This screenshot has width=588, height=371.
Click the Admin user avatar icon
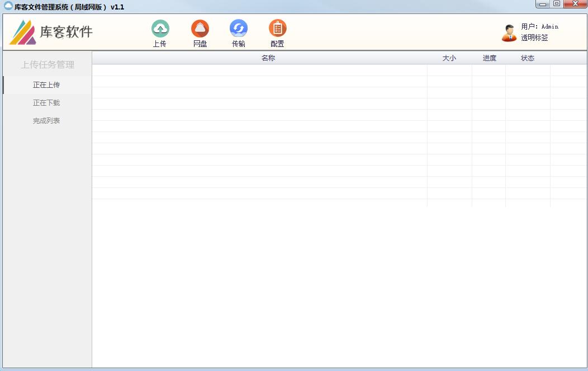pos(509,33)
